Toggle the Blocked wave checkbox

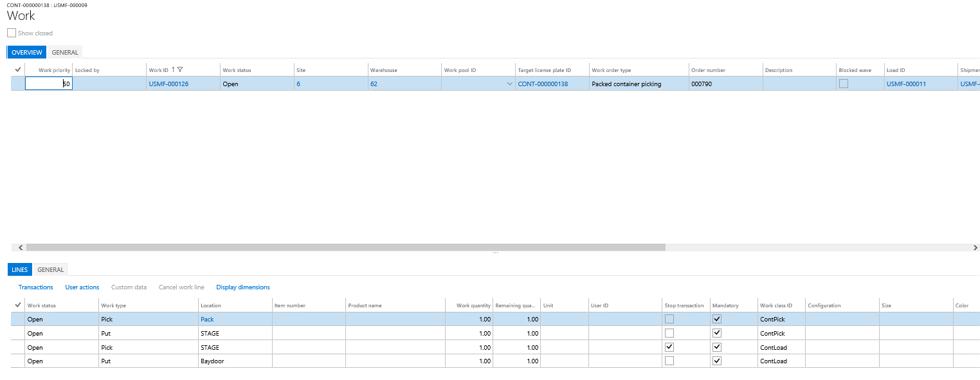click(x=843, y=84)
